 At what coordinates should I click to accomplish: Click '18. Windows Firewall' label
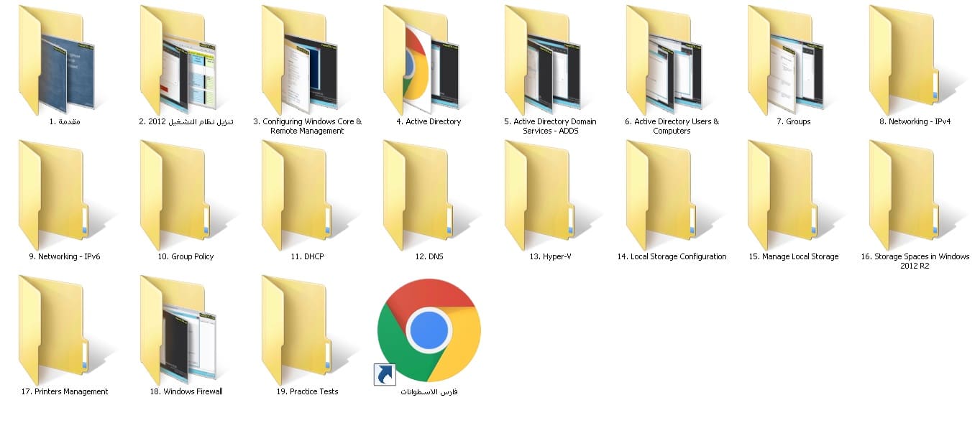click(x=186, y=392)
